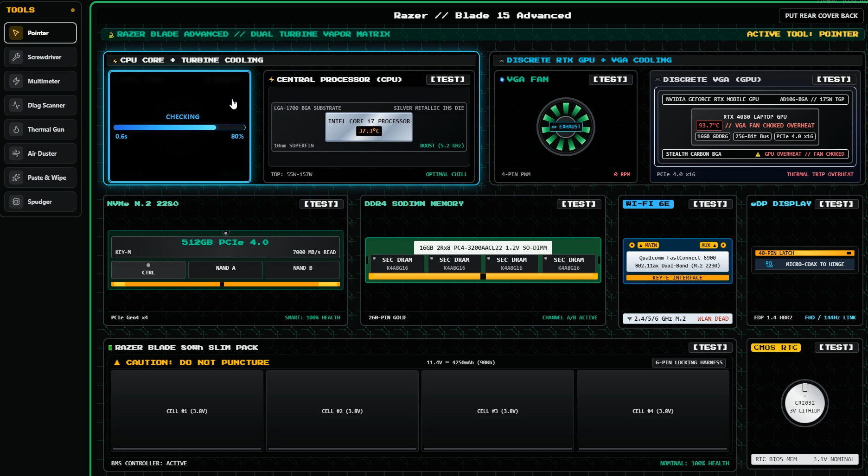Click the SMART: 100% HEALTH status

coord(313,317)
